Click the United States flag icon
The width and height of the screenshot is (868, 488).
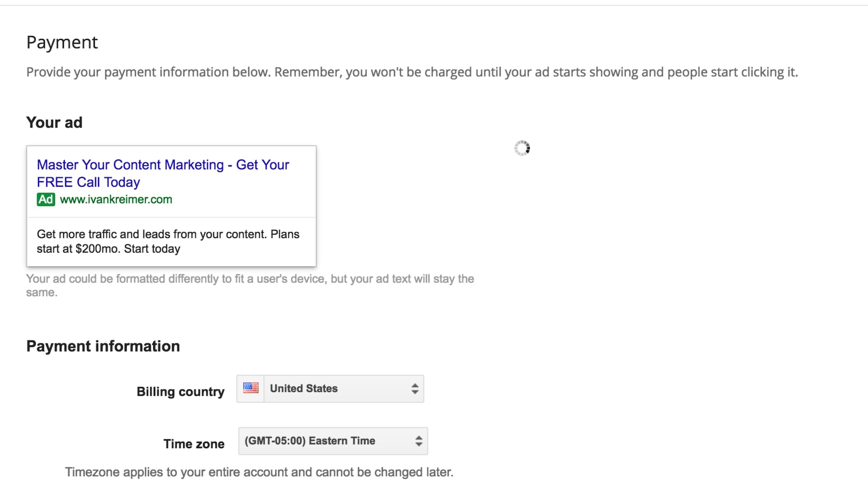click(x=251, y=388)
